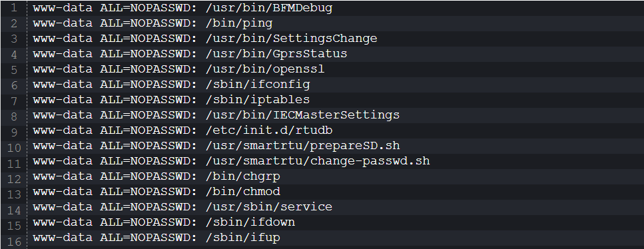Click the /usr/sbin/service path

(x=269, y=207)
